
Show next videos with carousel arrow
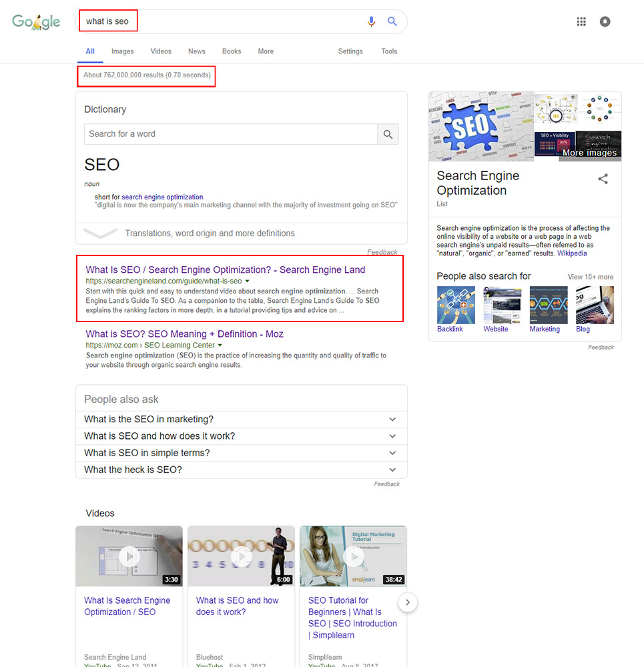click(x=407, y=602)
